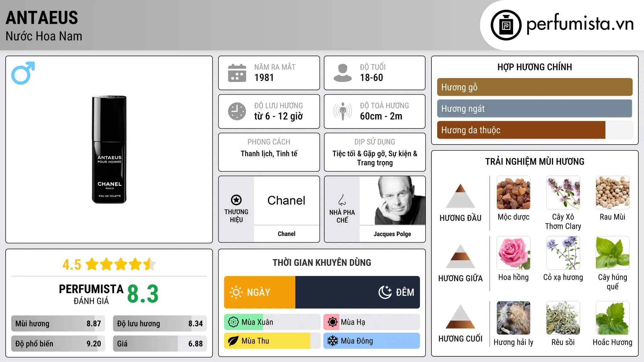Click the ANTAEUS title heading
Screen dimensions: 644x362
point(42,18)
